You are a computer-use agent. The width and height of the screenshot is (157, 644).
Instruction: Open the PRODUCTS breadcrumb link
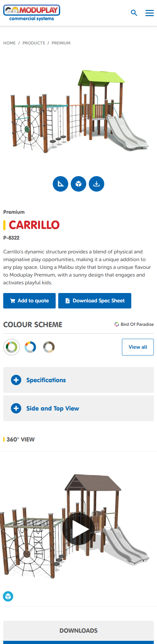(34, 43)
